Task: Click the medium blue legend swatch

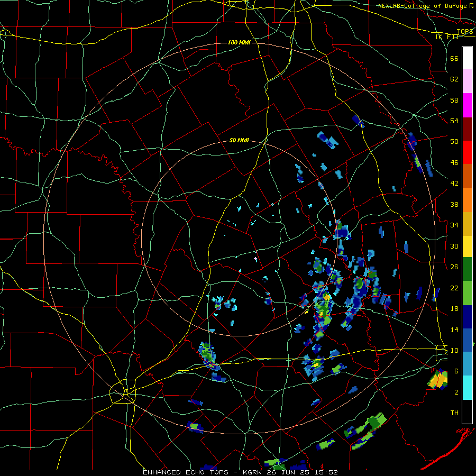Action: pyautogui.click(x=467, y=340)
